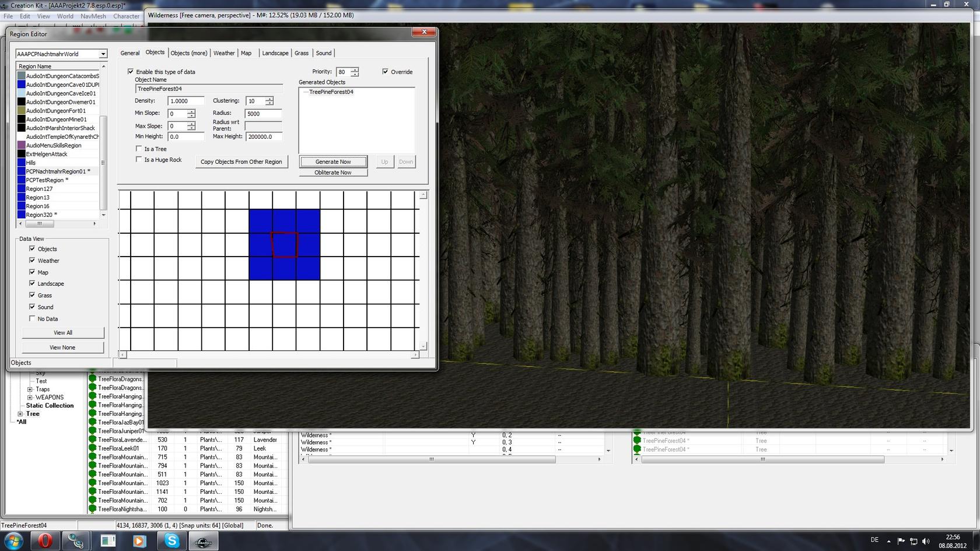Click the tree icon beside TreeFloraNightsha
Image resolution: width=980 pixels, height=551 pixels.
(x=92, y=509)
